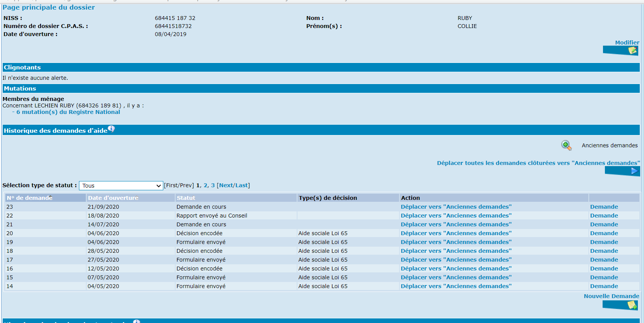
Task: Sort by Date d'ouverture column header
Action: (x=113, y=198)
